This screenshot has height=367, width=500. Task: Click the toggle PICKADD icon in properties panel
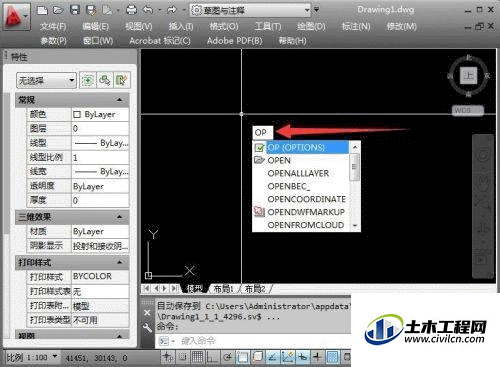[x=88, y=80]
